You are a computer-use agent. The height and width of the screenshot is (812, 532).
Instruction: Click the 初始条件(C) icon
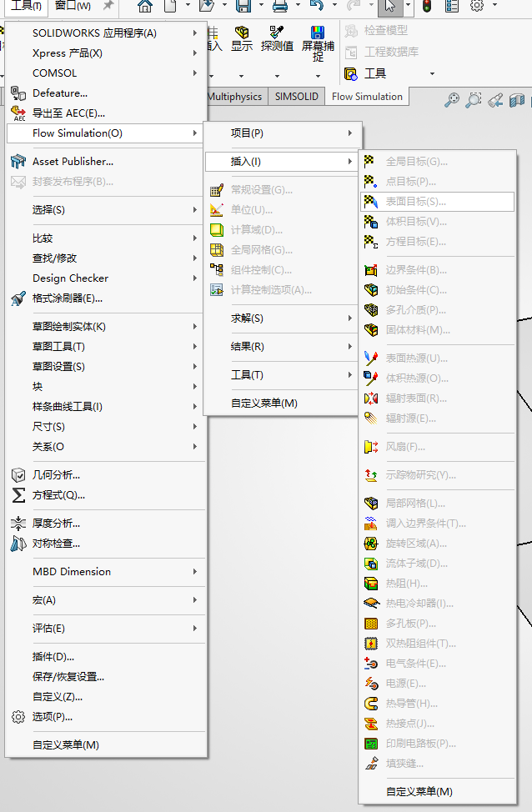click(x=370, y=289)
